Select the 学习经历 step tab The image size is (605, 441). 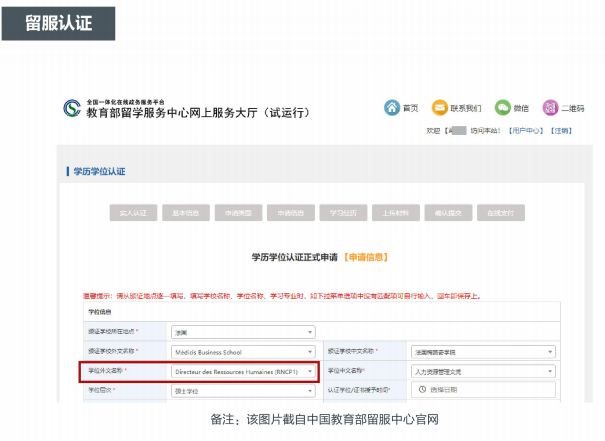[343, 213]
